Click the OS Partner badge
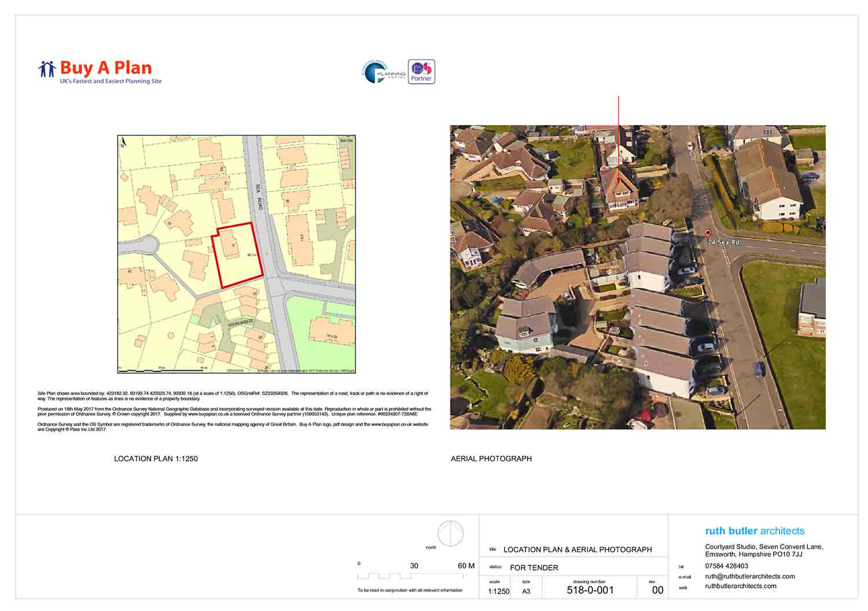Screen dimensions: 868x611 (421, 72)
